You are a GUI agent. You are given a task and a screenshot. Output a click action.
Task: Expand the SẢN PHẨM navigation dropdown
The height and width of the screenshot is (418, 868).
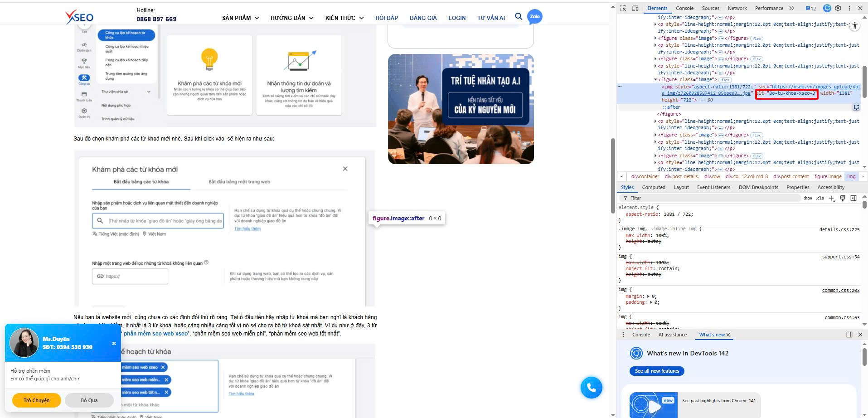(x=240, y=18)
